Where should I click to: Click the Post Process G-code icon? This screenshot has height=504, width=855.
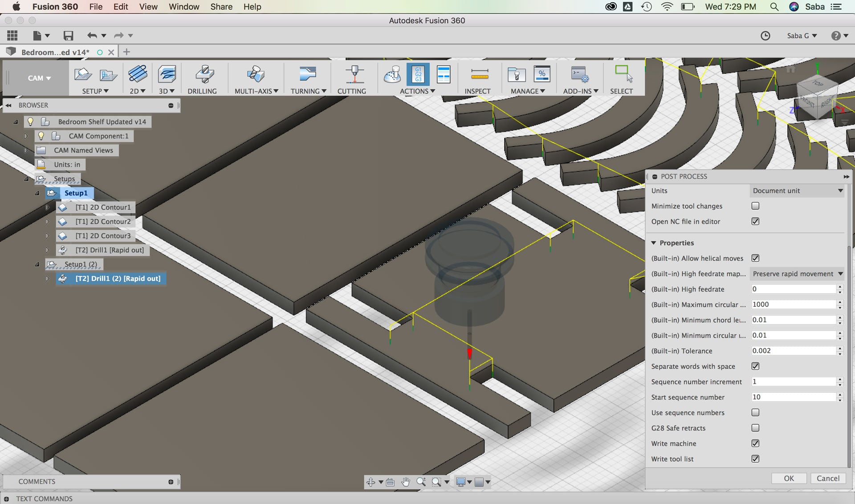[x=418, y=74]
